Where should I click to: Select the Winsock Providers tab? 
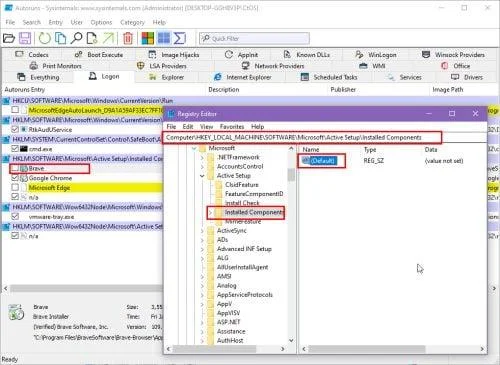pos(453,55)
